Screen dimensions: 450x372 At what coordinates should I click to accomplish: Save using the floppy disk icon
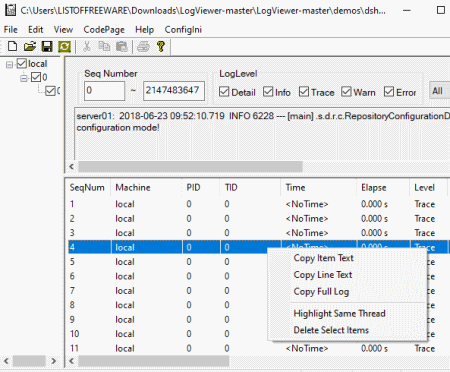point(47,46)
